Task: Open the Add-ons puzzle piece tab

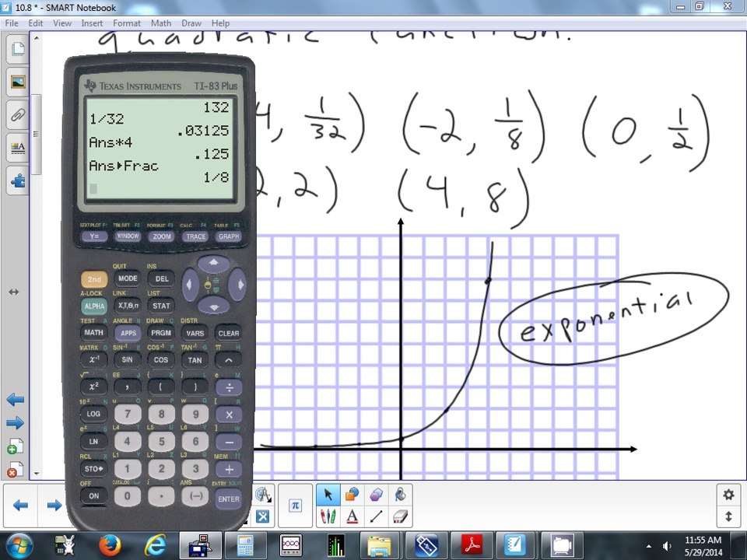Action: click(x=18, y=180)
